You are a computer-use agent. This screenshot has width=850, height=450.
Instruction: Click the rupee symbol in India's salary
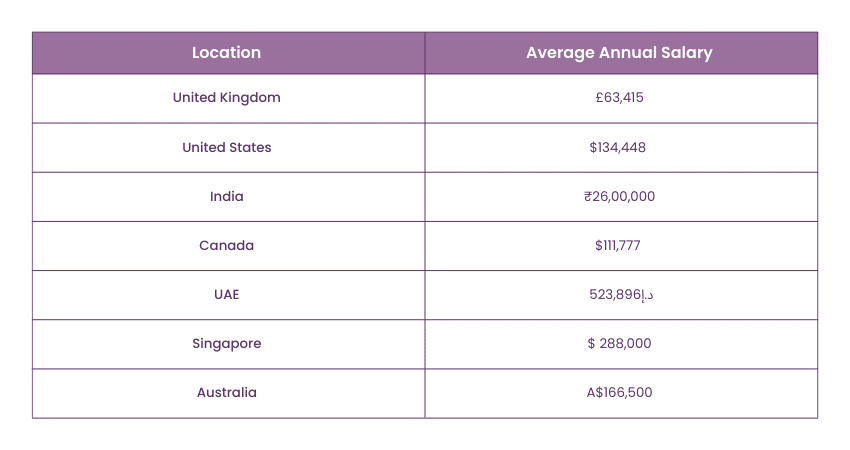pos(590,196)
